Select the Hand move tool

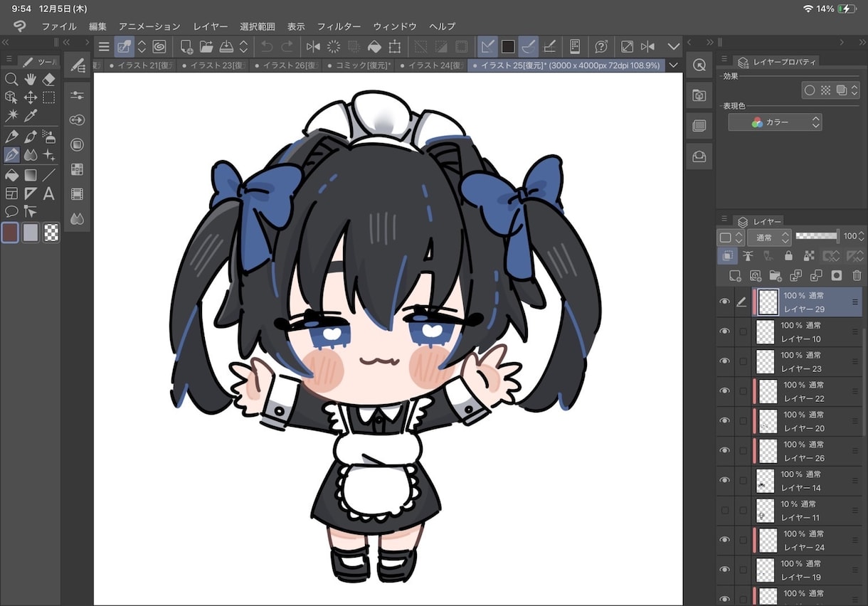[x=31, y=78]
